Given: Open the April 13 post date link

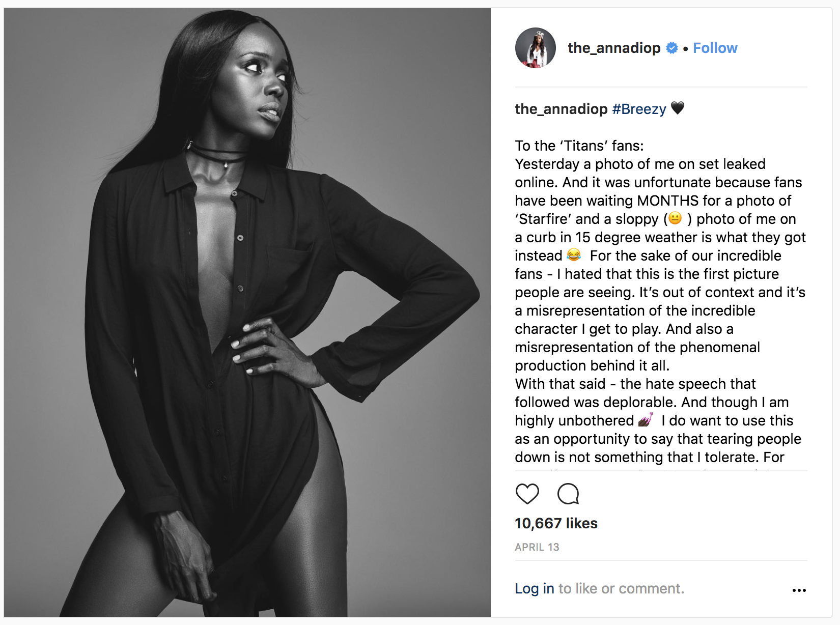Looking at the screenshot, I should [x=537, y=547].
